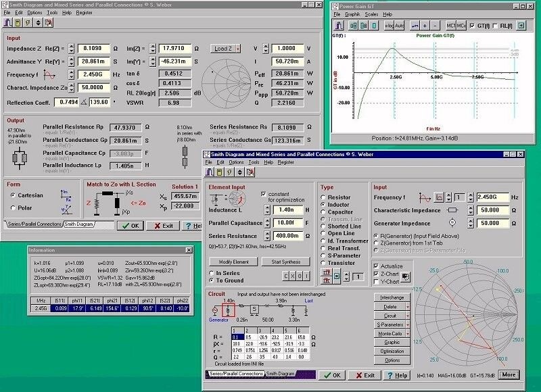541x392 pixels.
Task: Click the icon button next to Z-Chart checkbox
Action: (406, 277)
